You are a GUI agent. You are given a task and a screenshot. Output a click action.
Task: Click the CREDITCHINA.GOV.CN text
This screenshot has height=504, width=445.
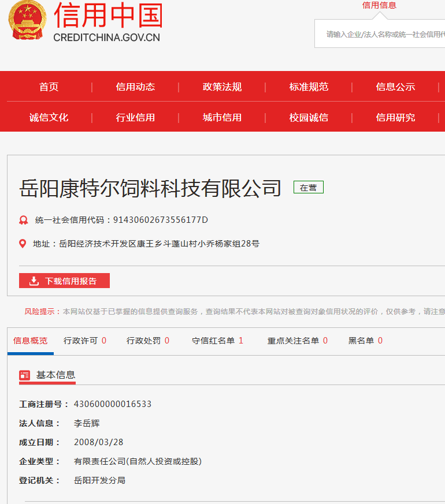click(x=106, y=38)
